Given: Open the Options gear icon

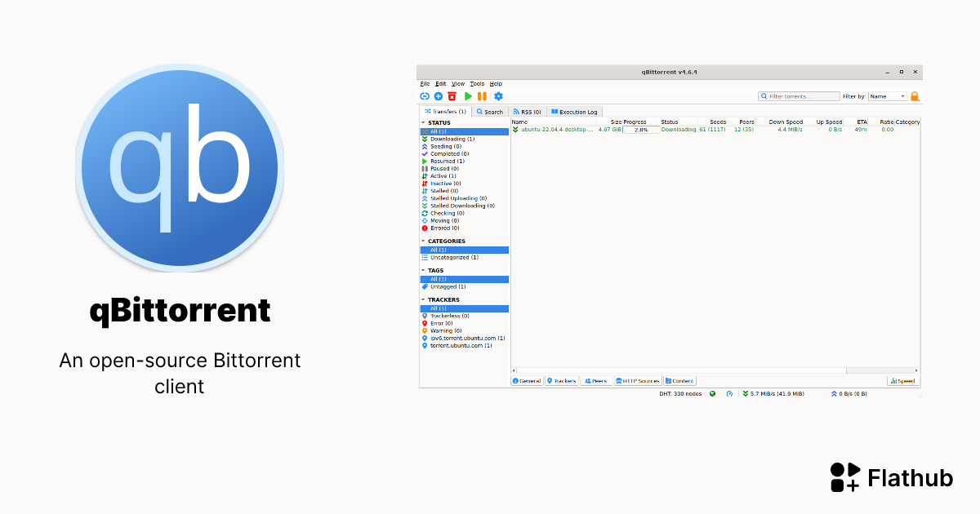Looking at the screenshot, I should coord(498,95).
